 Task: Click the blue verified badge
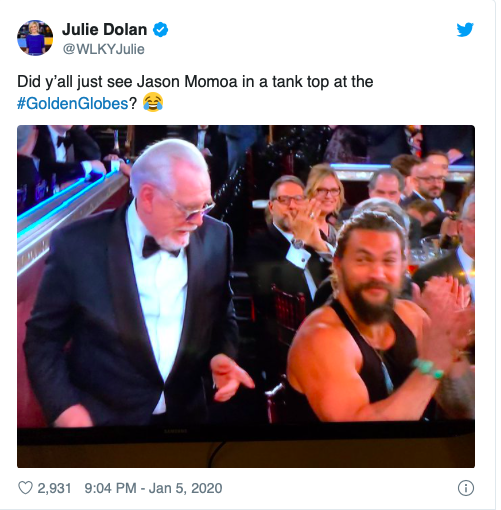pyautogui.click(x=160, y=30)
